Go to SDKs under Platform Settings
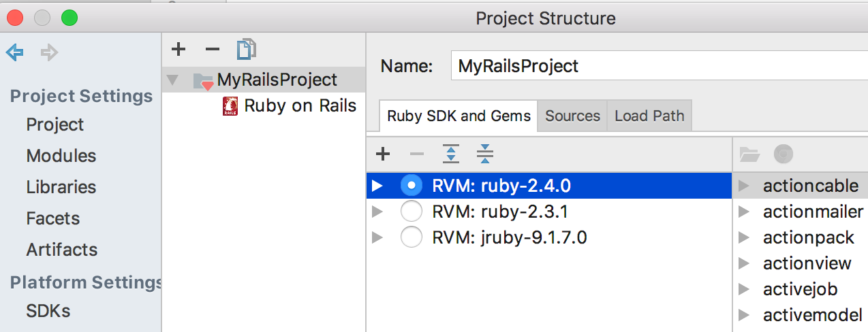868x332 pixels. click(x=48, y=311)
